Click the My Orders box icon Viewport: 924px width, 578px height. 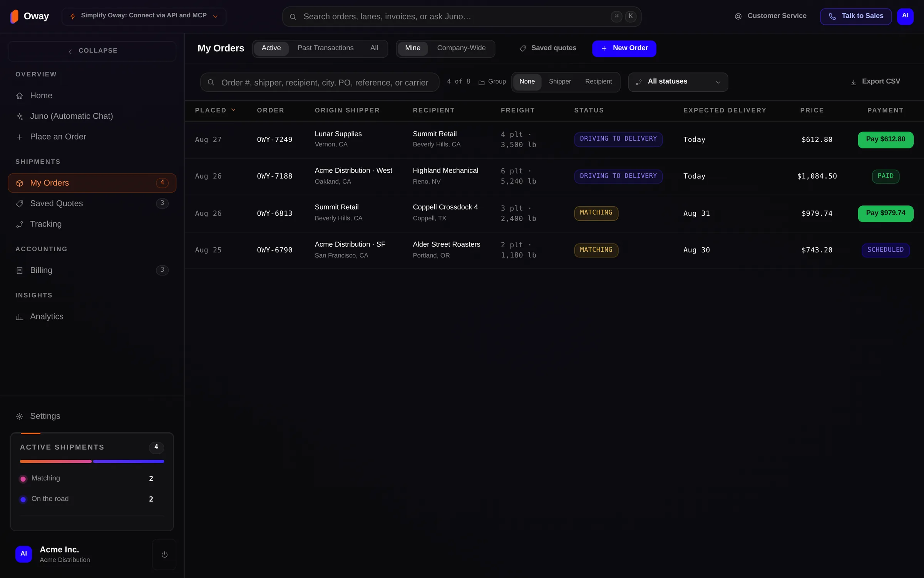click(20, 183)
